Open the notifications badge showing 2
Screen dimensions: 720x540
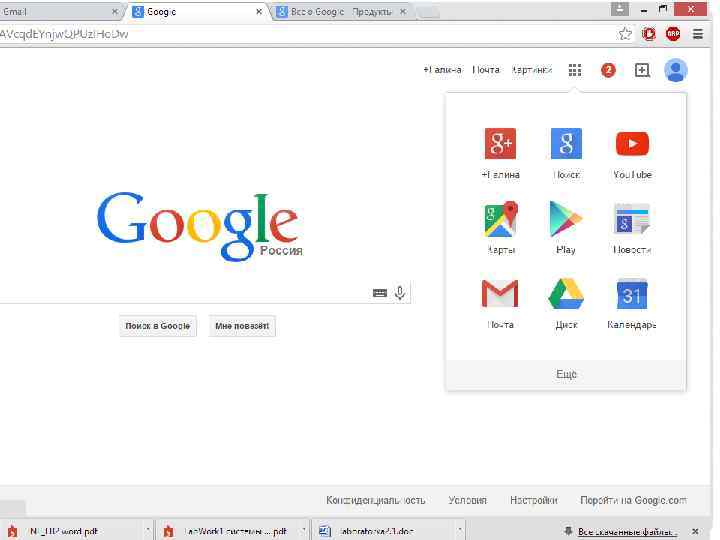(608, 70)
